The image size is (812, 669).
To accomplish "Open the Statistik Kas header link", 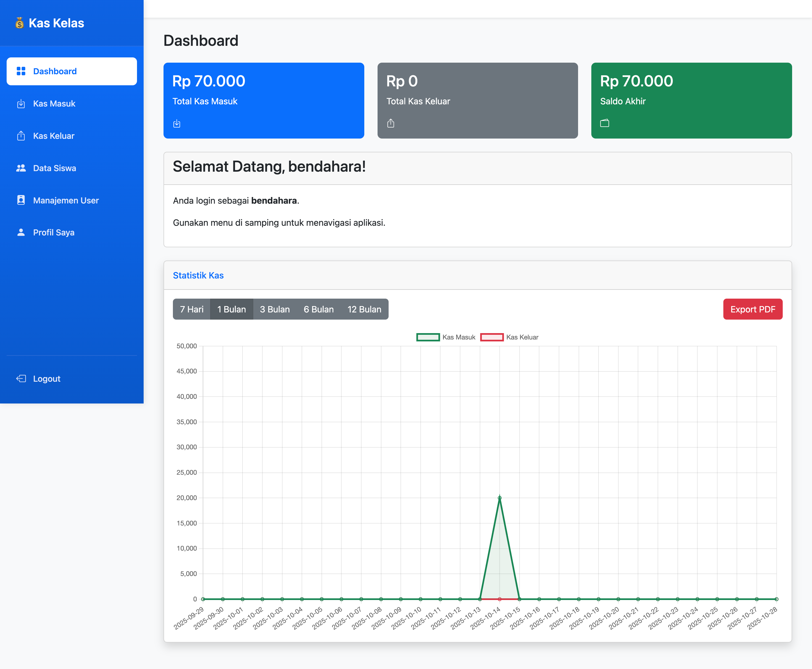I will tap(198, 275).
